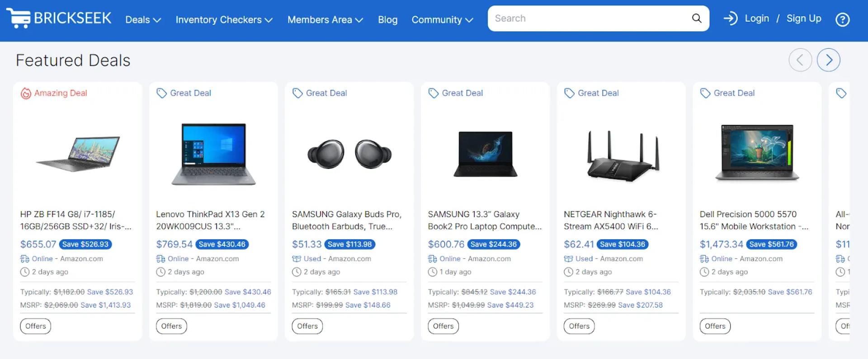The image size is (868, 359).
Task: Open the Dell Precision 5000 5570 title
Action: (754, 220)
